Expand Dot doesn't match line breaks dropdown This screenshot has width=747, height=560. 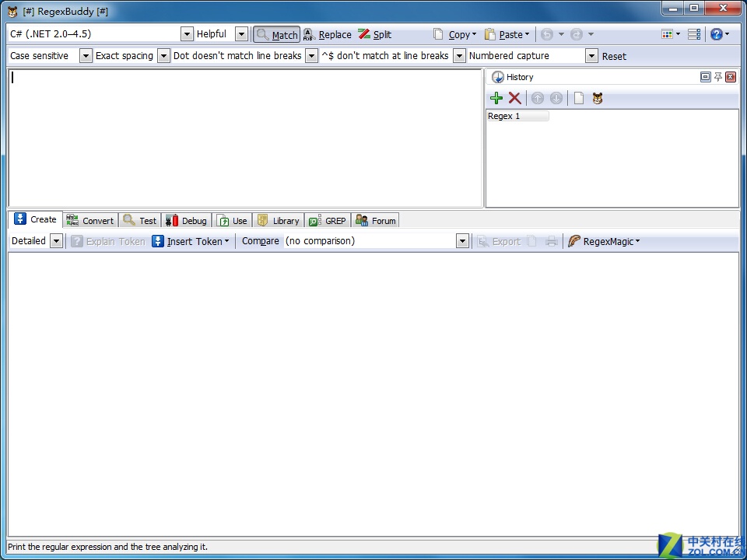click(311, 56)
